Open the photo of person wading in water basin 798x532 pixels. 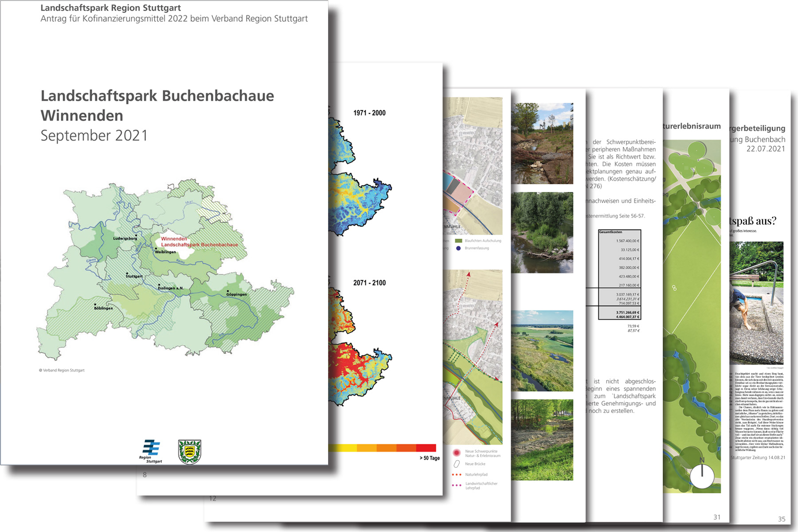[756, 303]
